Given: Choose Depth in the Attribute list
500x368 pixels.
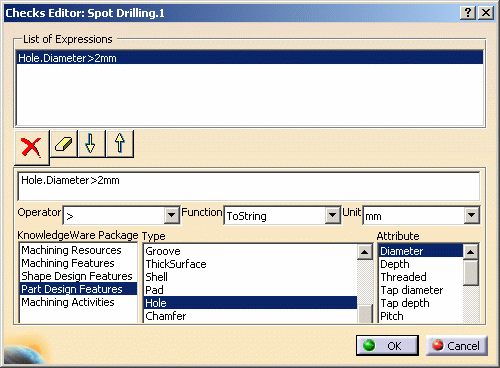Looking at the screenshot, I should click(x=395, y=264).
